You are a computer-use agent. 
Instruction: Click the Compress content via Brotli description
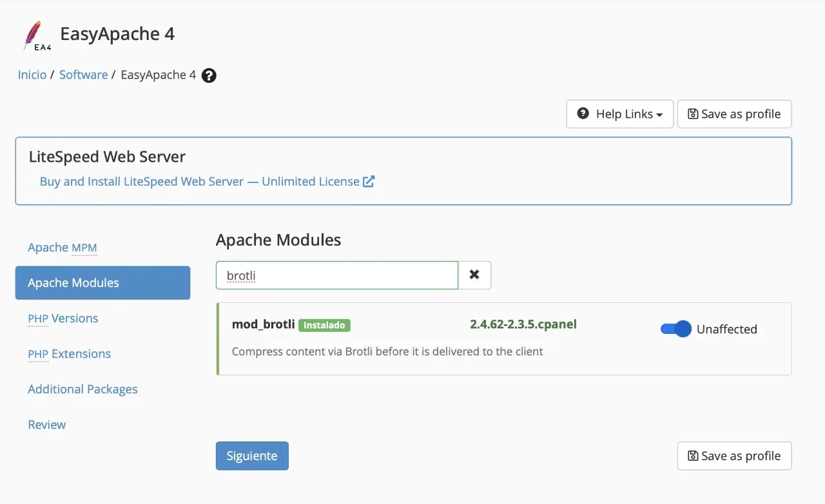[387, 351]
